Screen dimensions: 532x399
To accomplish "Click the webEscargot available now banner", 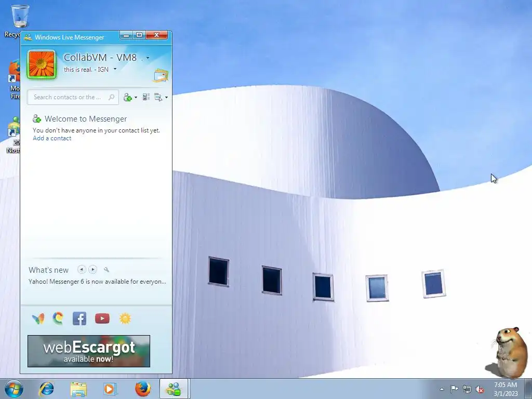I will 88,351.
